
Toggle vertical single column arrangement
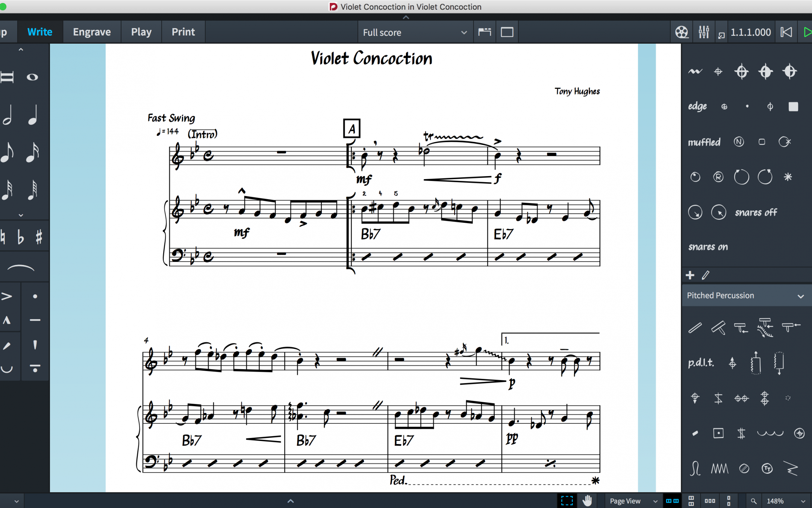tap(729, 501)
